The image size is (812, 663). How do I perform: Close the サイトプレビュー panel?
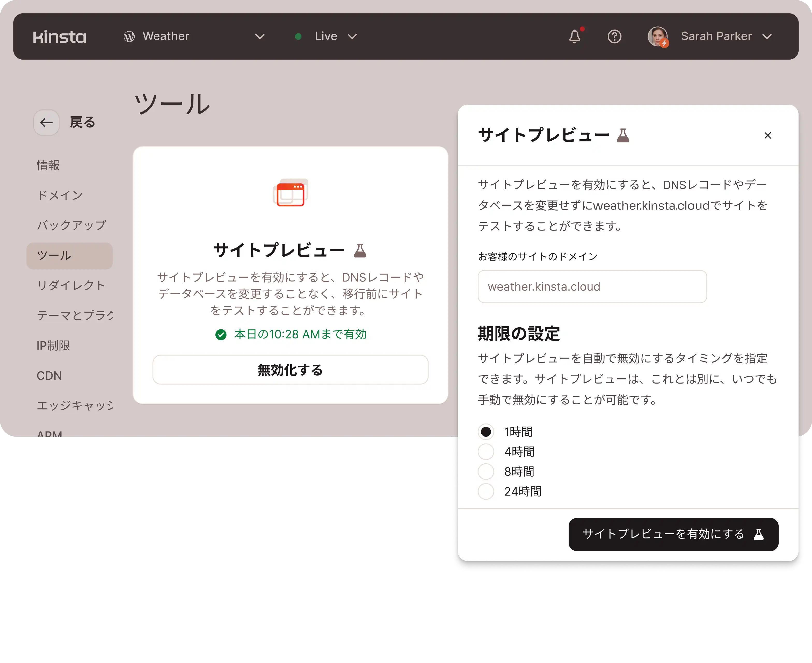768,136
